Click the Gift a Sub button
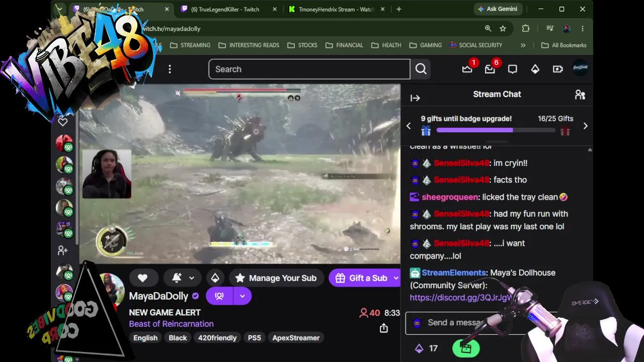 362,278
